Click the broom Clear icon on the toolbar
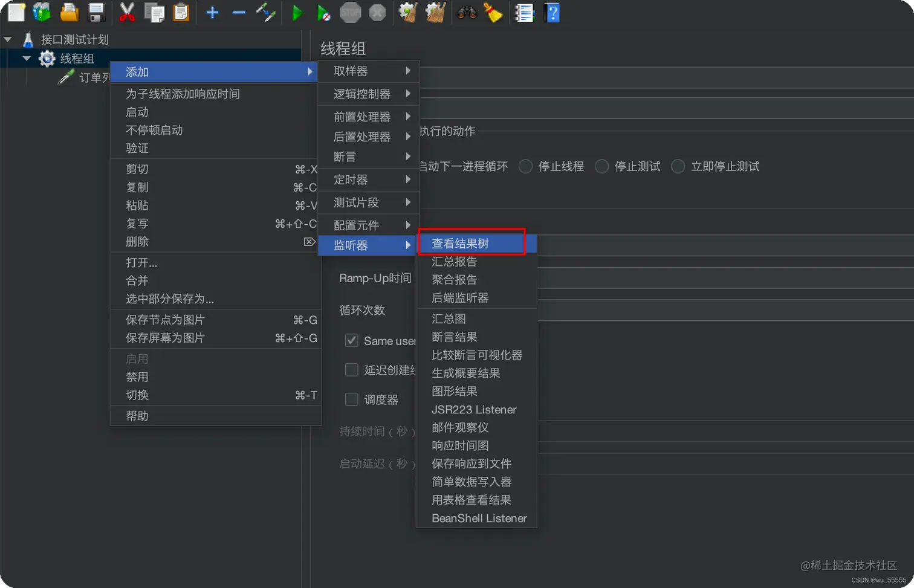914x588 pixels. coord(494,12)
